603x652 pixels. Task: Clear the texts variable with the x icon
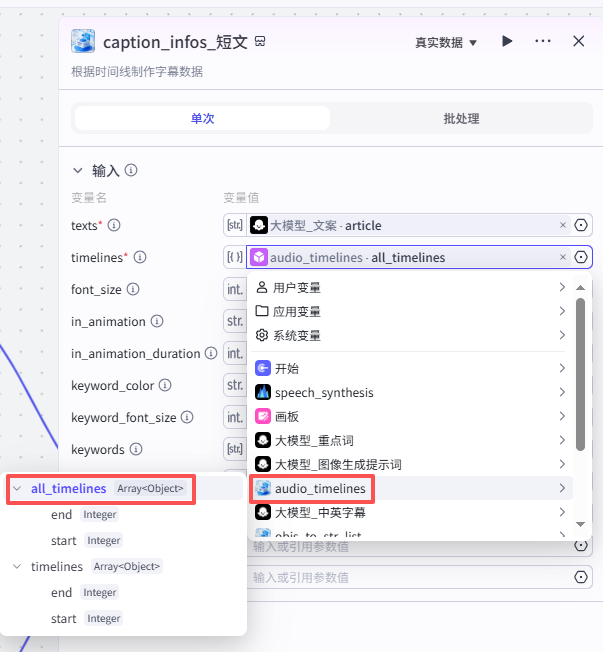coord(562,225)
